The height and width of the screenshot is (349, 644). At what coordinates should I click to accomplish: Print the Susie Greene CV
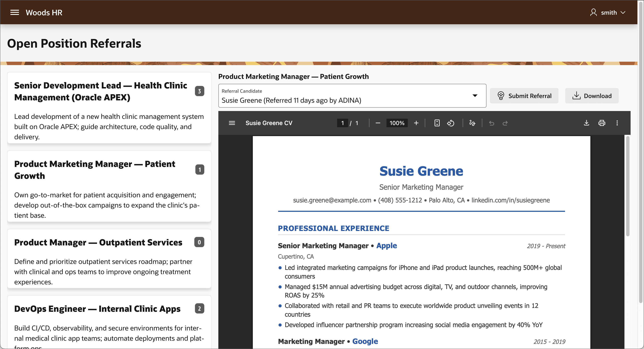coord(601,123)
